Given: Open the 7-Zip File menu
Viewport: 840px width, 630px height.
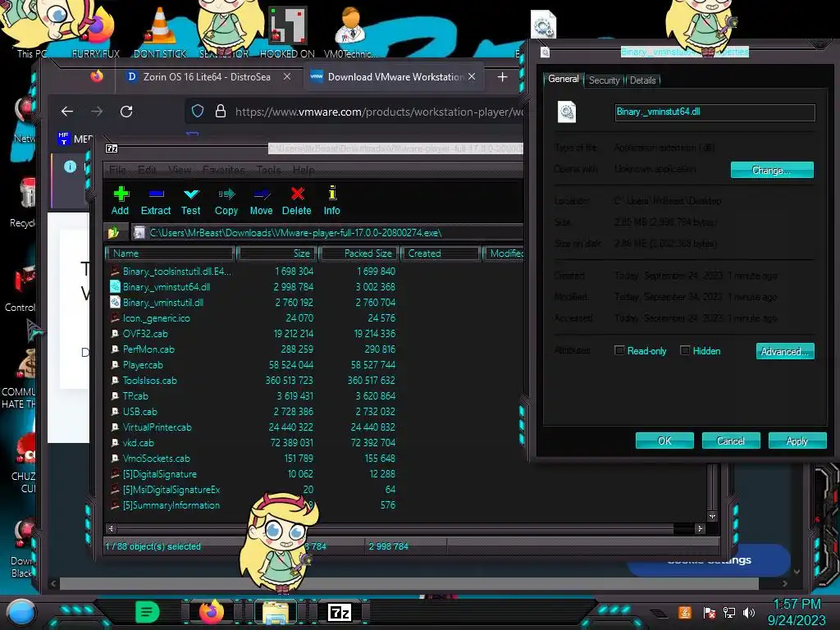Looking at the screenshot, I should pyautogui.click(x=117, y=170).
